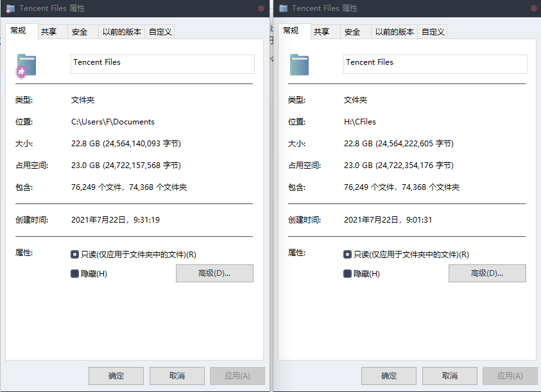Select 以前的版本 tab in the Documents dialog

(122, 32)
